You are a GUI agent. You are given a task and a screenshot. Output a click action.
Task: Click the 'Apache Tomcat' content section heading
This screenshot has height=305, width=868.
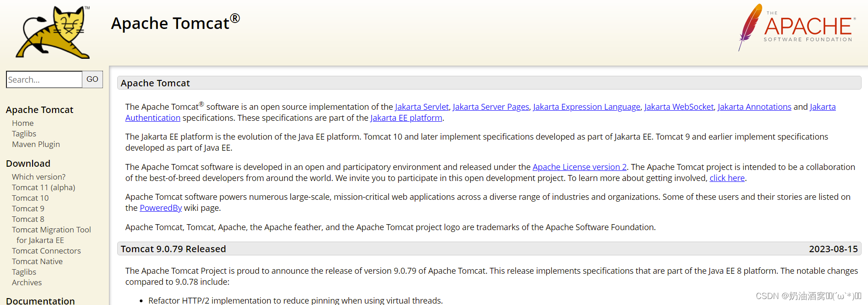tap(155, 83)
